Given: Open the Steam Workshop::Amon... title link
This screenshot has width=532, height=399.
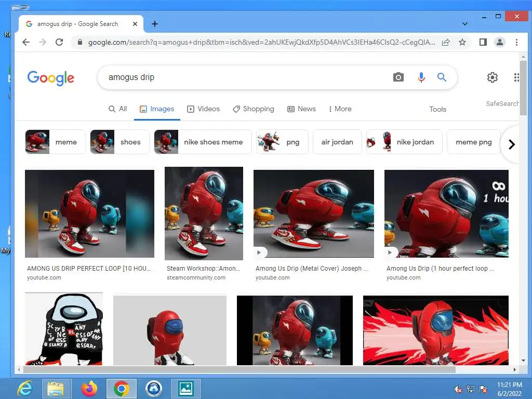Looking at the screenshot, I should (x=203, y=269).
